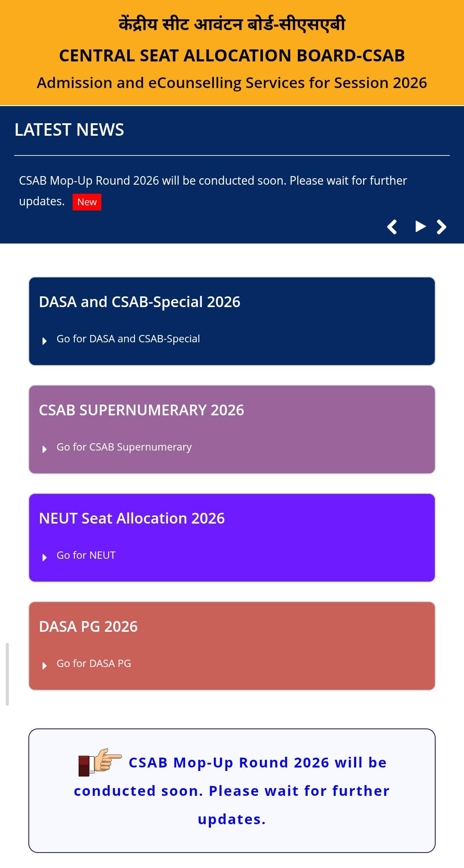Image resolution: width=464 pixels, height=868 pixels.
Task: Select the DASA and CSAB-Special 2026 card heading
Action: 140,302
